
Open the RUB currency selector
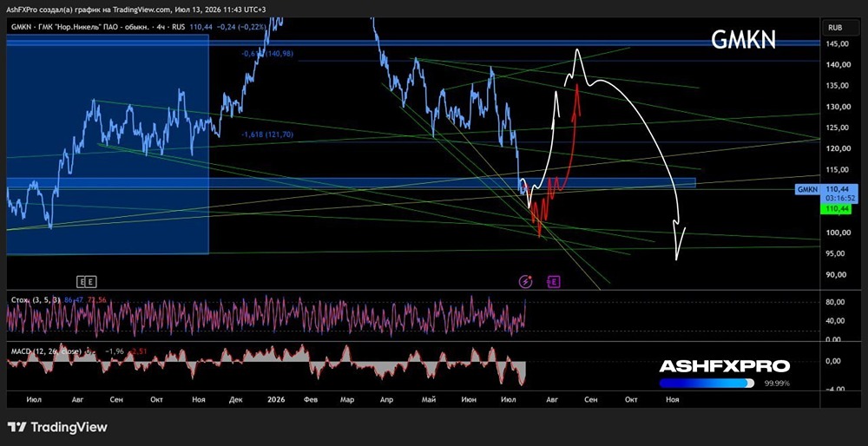836,27
